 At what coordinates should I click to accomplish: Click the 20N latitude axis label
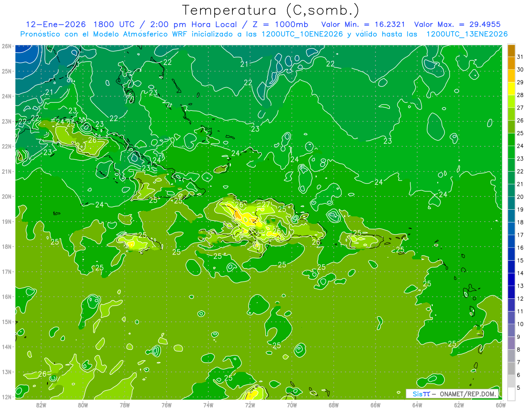pos(6,196)
